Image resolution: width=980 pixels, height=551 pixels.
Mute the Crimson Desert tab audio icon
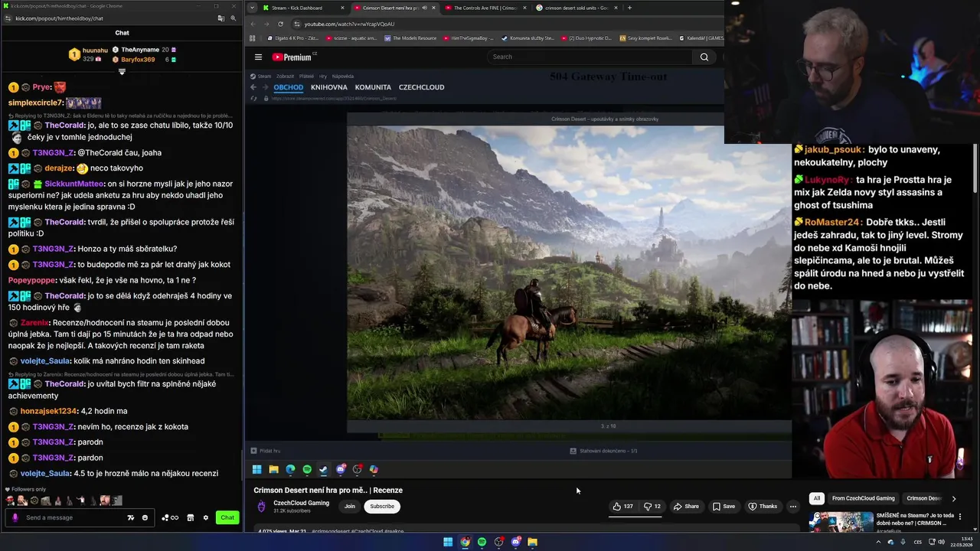(x=424, y=8)
